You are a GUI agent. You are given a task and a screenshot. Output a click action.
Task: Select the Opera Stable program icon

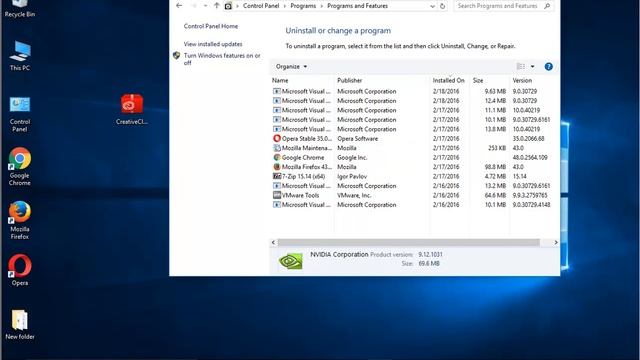[x=277, y=138]
